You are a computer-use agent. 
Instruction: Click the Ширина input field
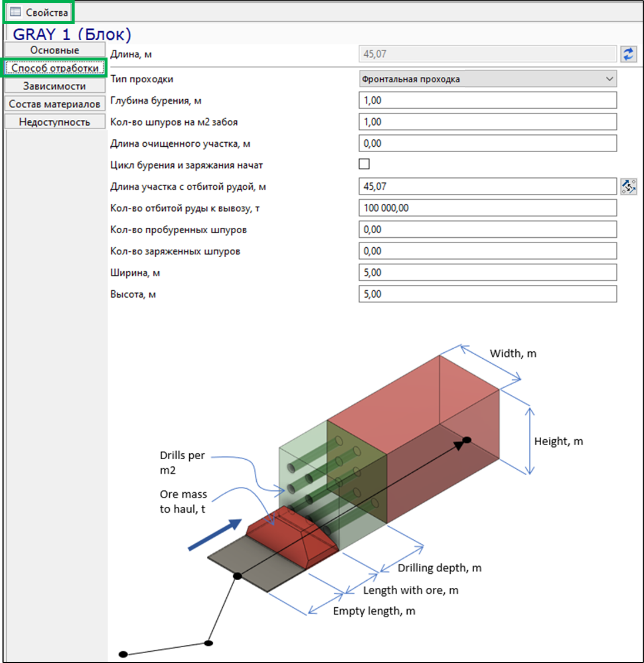[x=488, y=272]
